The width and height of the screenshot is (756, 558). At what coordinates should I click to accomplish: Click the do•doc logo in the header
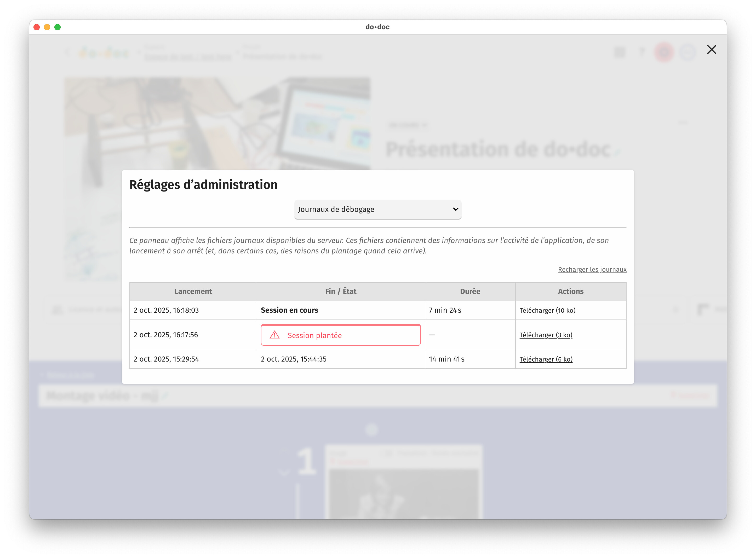104,53
